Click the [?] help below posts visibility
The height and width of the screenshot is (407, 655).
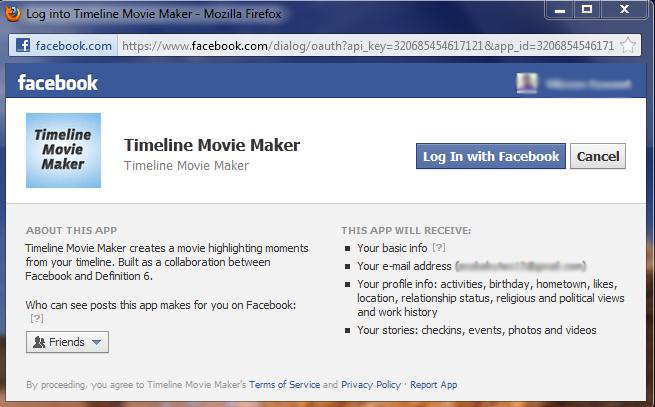(x=37, y=318)
